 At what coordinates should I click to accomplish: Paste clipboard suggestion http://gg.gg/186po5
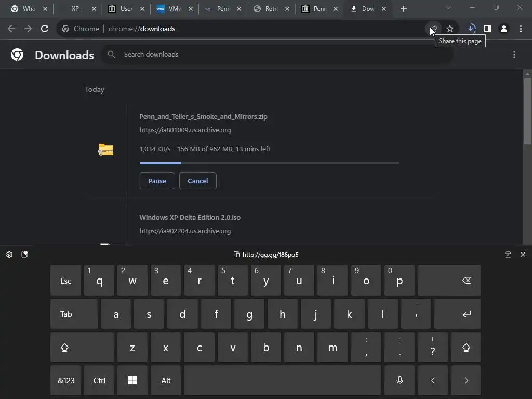click(x=266, y=255)
